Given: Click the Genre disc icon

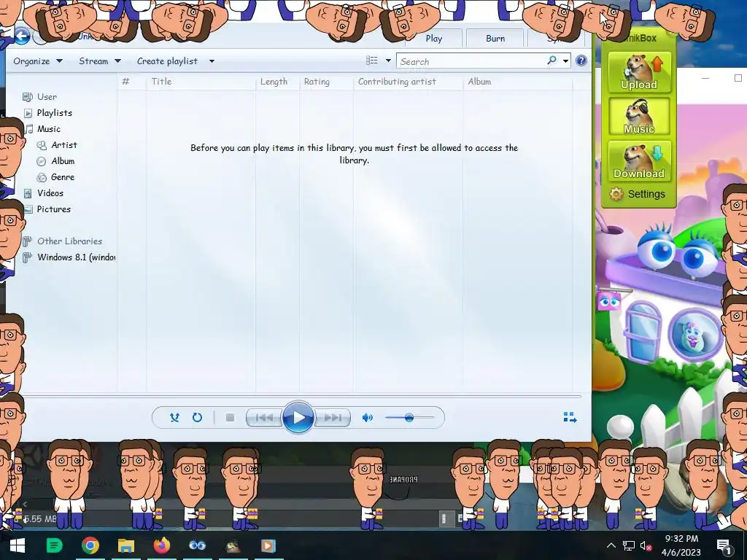Looking at the screenshot, I should click(x=42, y=177).
